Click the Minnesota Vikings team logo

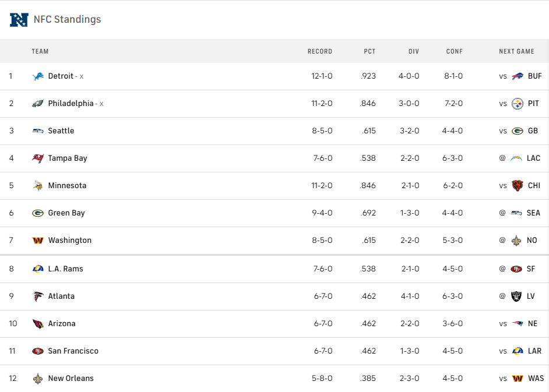pyautogui.click(x=38, y=186)
